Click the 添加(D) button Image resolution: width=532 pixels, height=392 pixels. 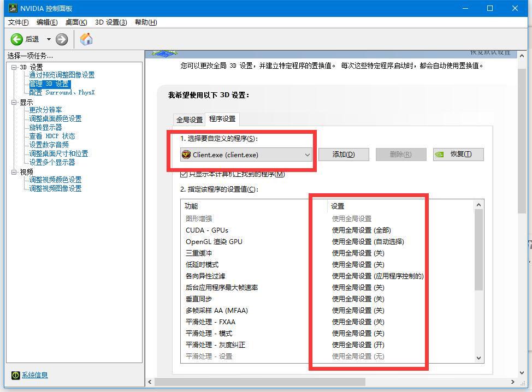point(344,154)
